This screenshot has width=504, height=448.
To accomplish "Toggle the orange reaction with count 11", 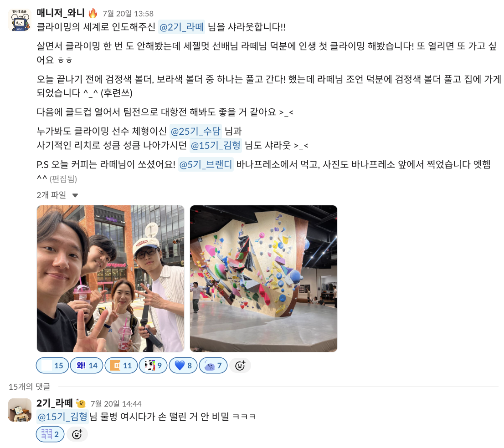I will coord(121,366).
